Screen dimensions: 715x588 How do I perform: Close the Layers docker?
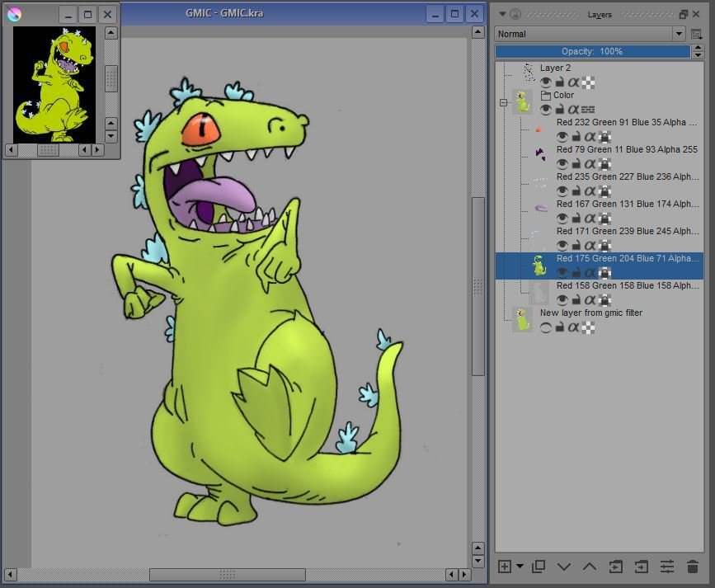(x=696, y=14)
